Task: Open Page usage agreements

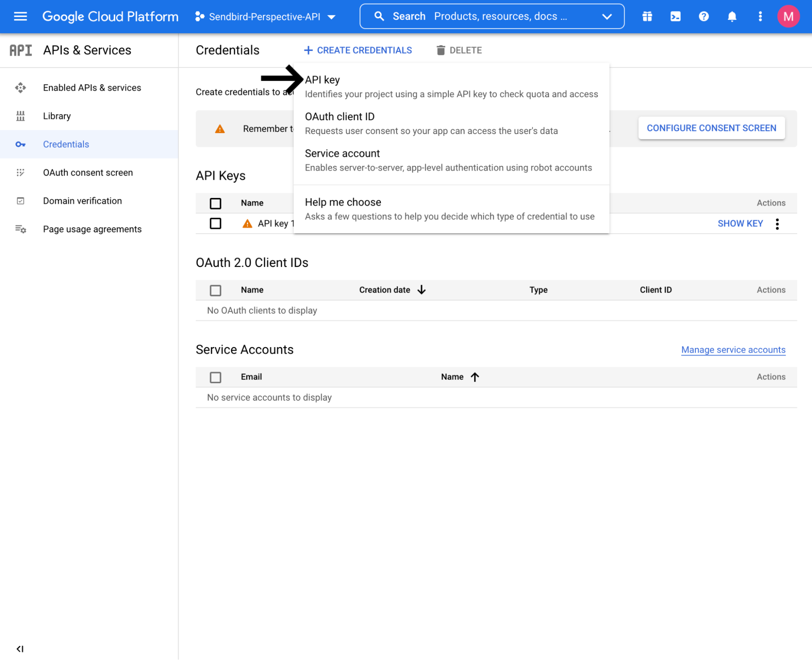Action: [92, 229]
